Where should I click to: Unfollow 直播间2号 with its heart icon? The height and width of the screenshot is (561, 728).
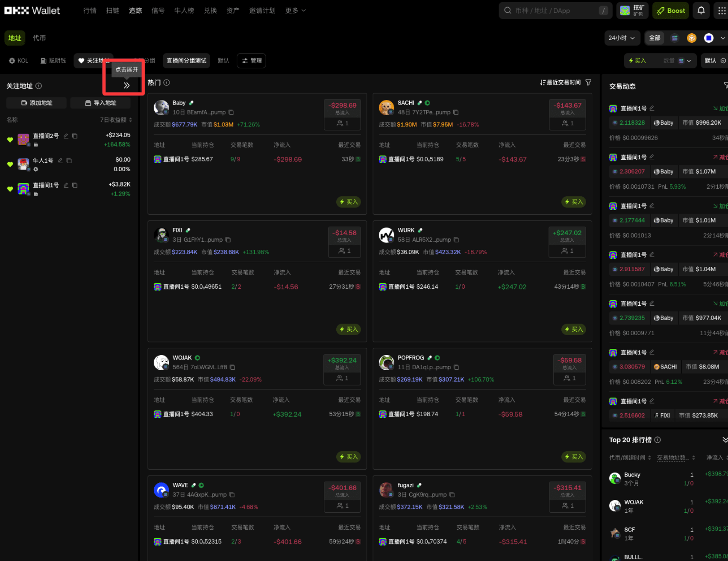(x=10, y=140)
